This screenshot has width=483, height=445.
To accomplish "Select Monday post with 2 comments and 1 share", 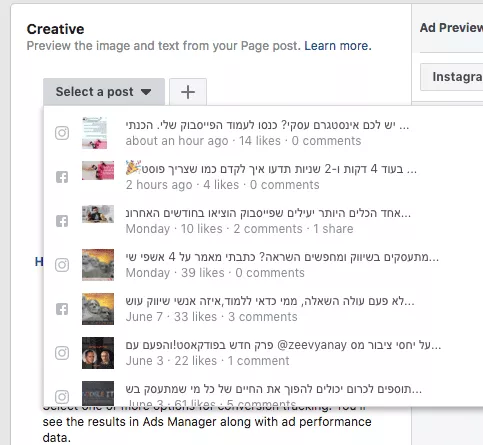I will tap(263, 221).
